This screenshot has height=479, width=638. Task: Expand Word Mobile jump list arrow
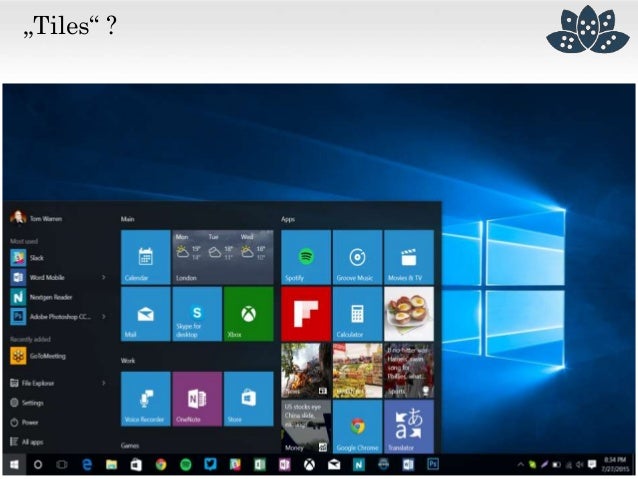tap(104, 278)
